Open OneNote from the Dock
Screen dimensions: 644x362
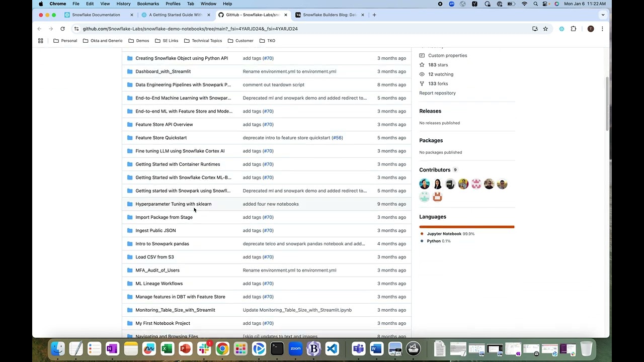point(112,348)
